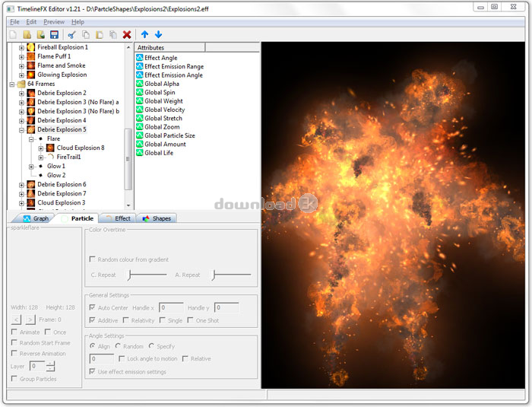
Task: Delete selected item with red X icon
Action: [x=127, y=35]
